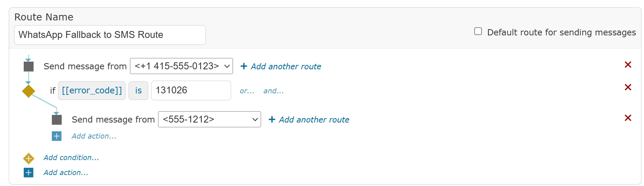Click Add another route beside first sender
The width and height of the screenshot is (644, 186).
coord(281,66)
